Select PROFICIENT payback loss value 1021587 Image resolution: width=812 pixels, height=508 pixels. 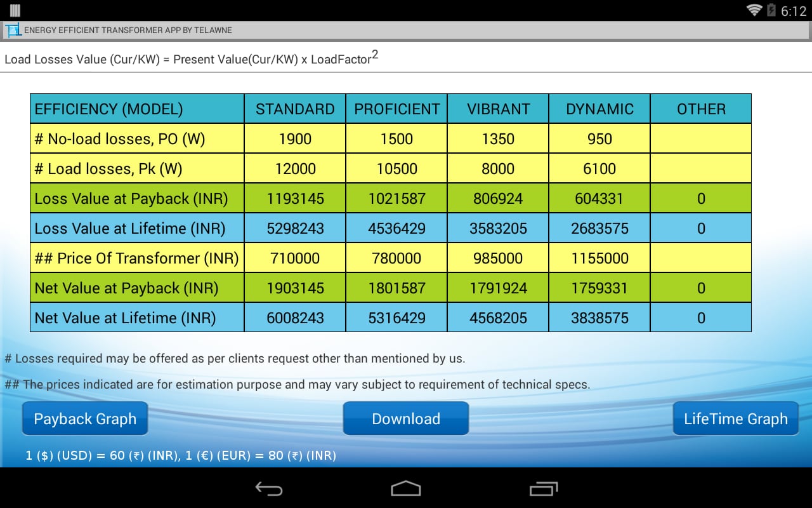tap(396, 198)
